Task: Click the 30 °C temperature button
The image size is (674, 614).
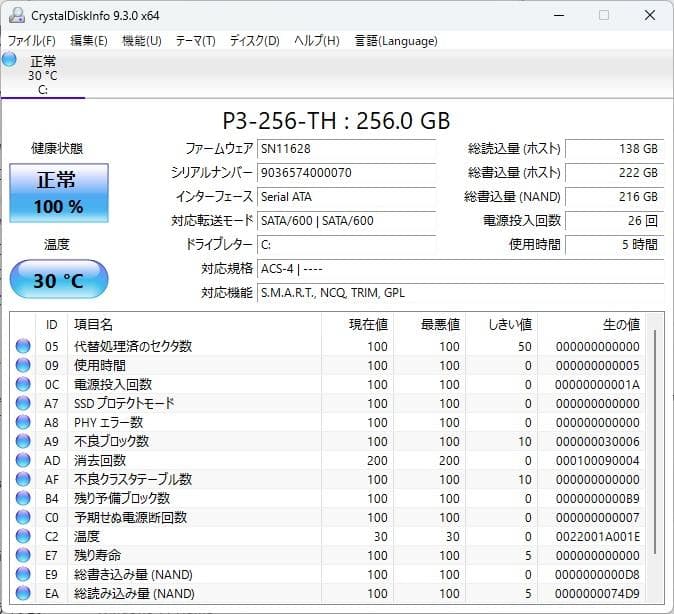Action: [x=59, y=279]
